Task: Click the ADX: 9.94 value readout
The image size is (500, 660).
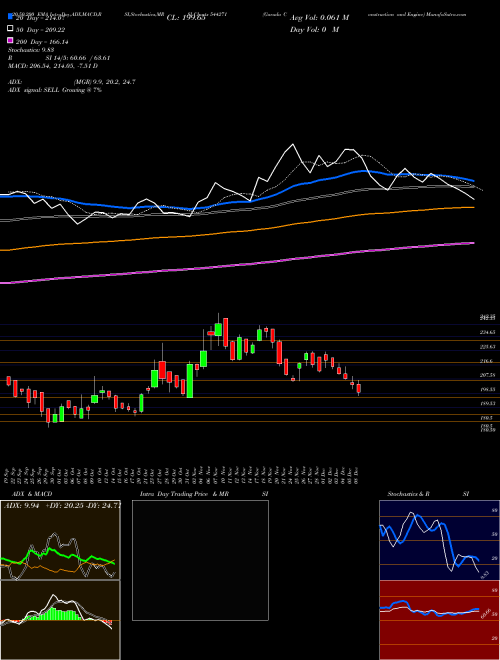Action: tap(21, 506)
